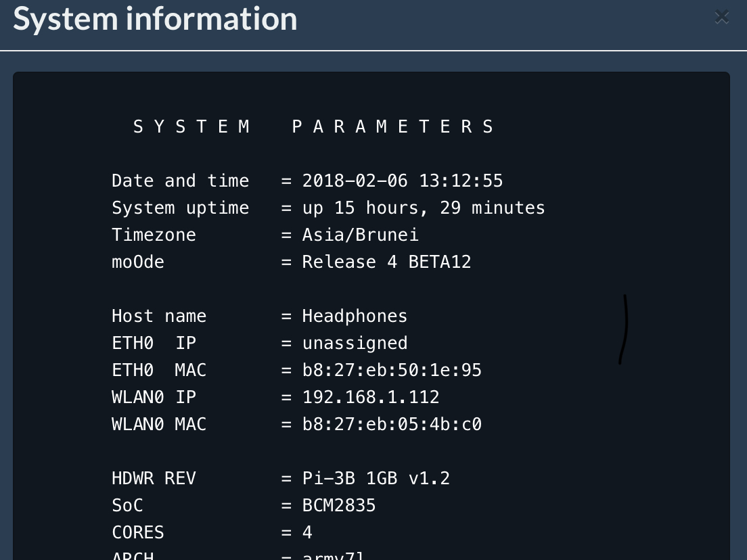Click the hardware value "Pi-3B 1GB v1.2"
The width and height of the screenshot is (747, 560).
376,478
